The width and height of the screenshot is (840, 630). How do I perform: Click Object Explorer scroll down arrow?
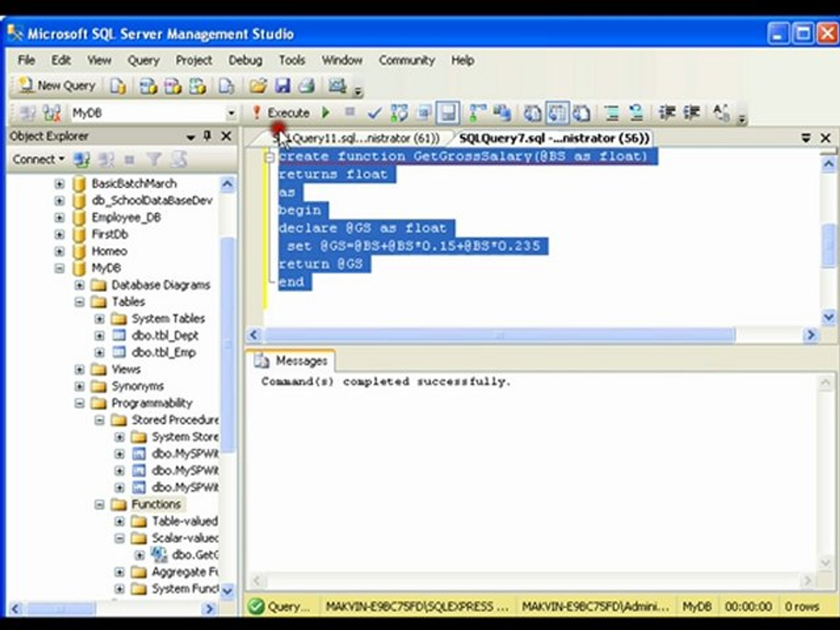tap(228, 590)
